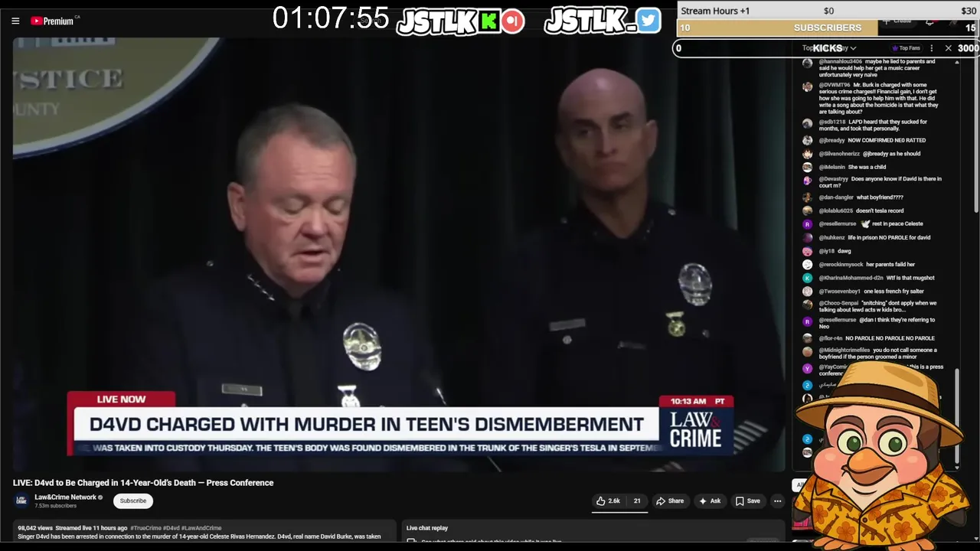
Task: Expand the video description starting 'Singer D4vd'
Action: point(199,536)
